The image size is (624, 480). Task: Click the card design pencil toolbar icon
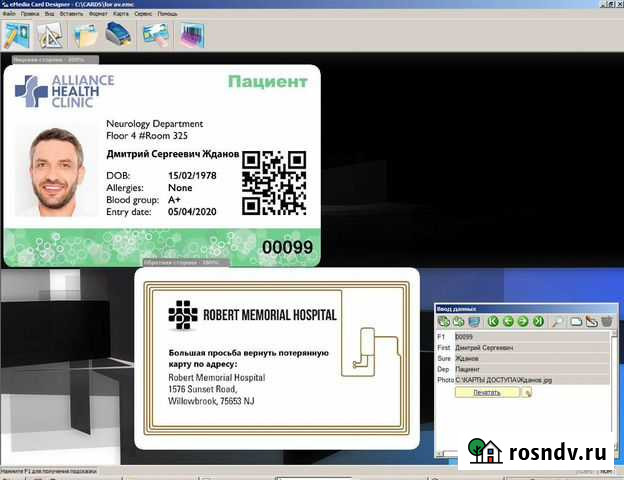17,36
